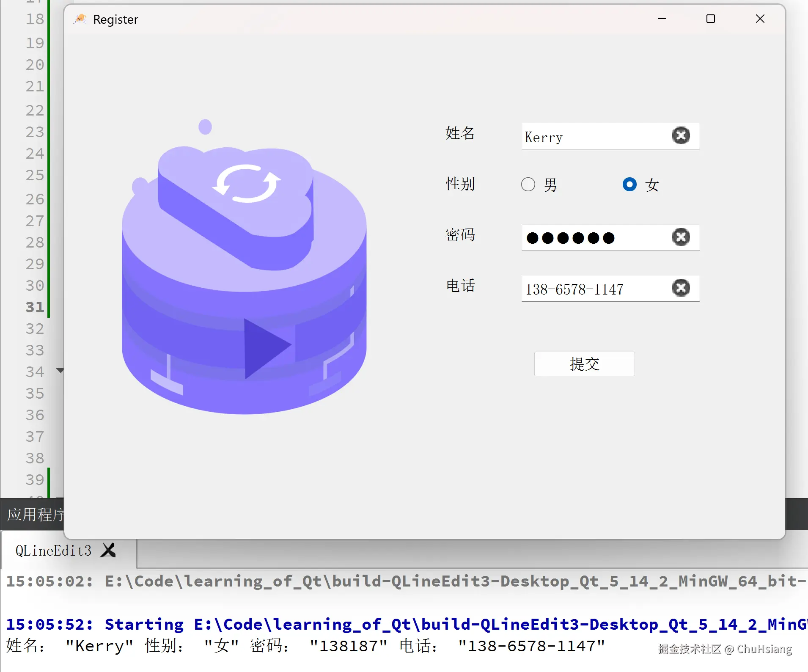The image size is (808, 672).
Task: Click the 15:05:52 Starting output line
Action: pos(407,625)
